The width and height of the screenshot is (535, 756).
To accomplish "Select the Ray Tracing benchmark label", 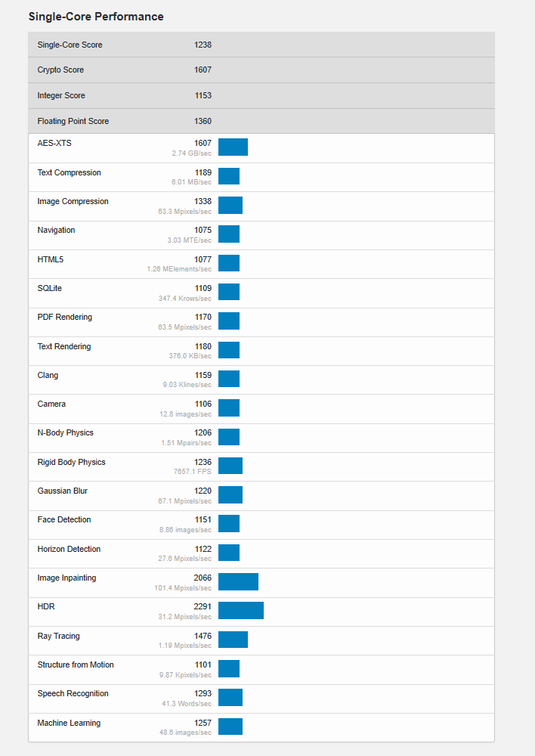I will click(58, 636).
